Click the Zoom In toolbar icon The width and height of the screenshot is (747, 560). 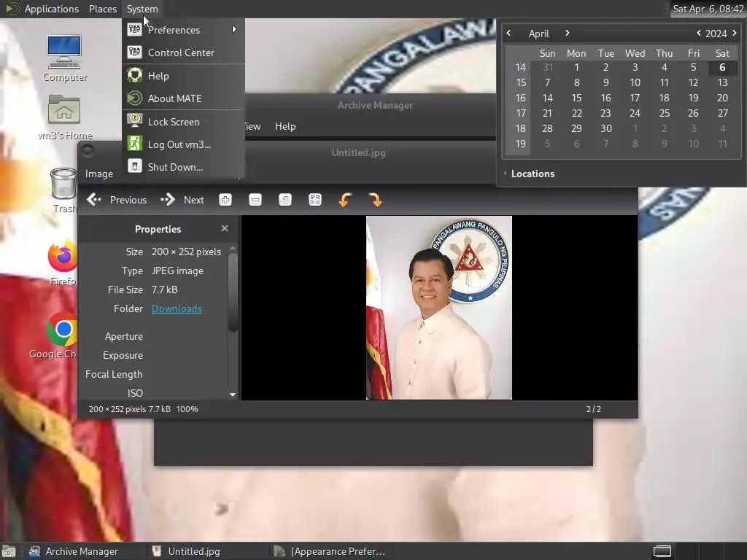click(225, 200)
